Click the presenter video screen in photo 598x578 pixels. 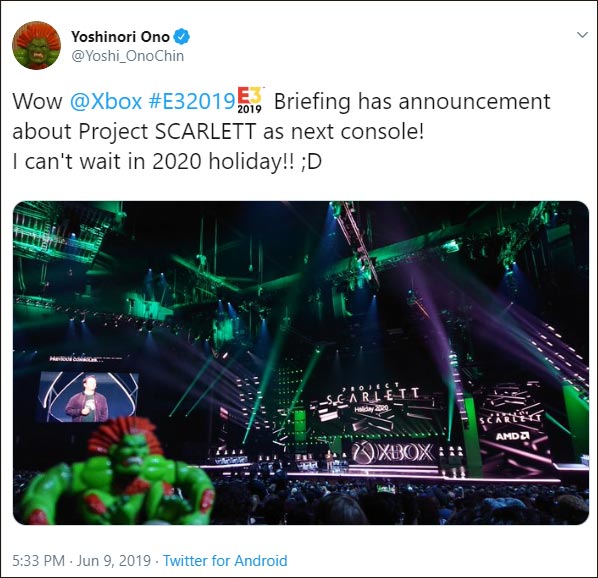coord(88,397)
